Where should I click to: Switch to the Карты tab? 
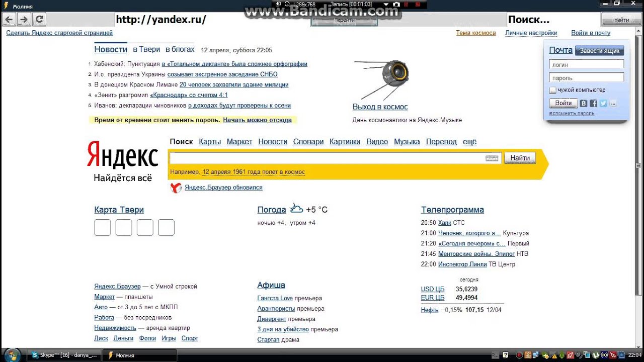tap(210, 142)
